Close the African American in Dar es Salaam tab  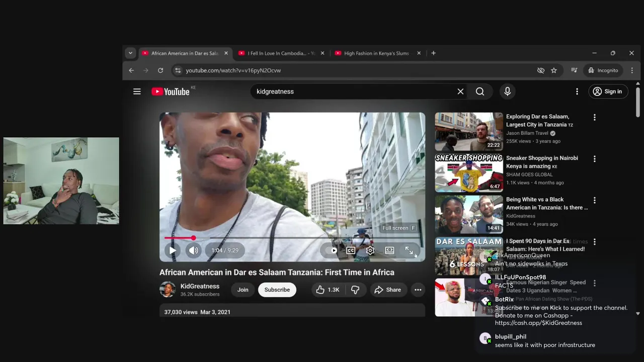pyautogui.click(x=226, y=53)
